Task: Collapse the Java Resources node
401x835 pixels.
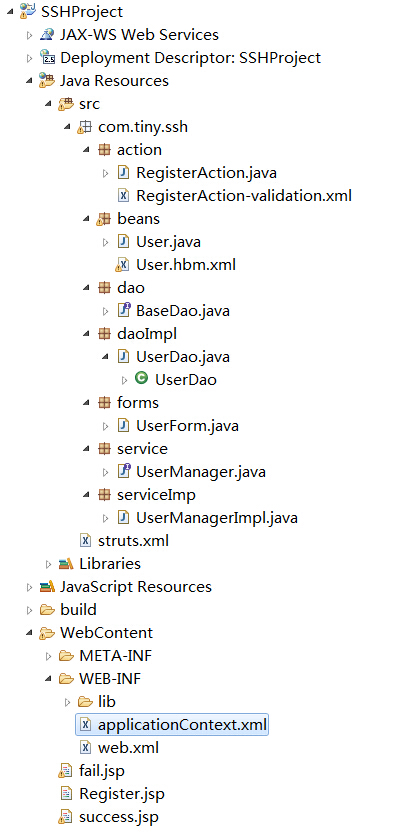Action: pos(29,81)
